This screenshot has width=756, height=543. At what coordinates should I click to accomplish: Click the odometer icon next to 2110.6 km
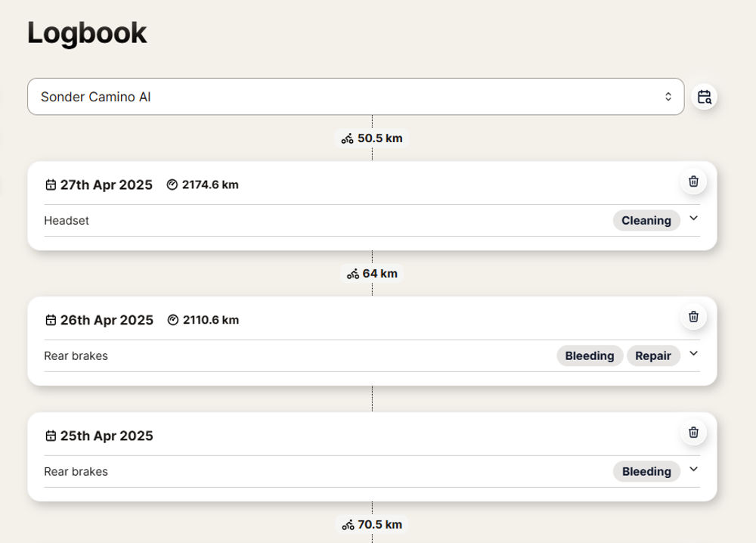pos(173,320)
